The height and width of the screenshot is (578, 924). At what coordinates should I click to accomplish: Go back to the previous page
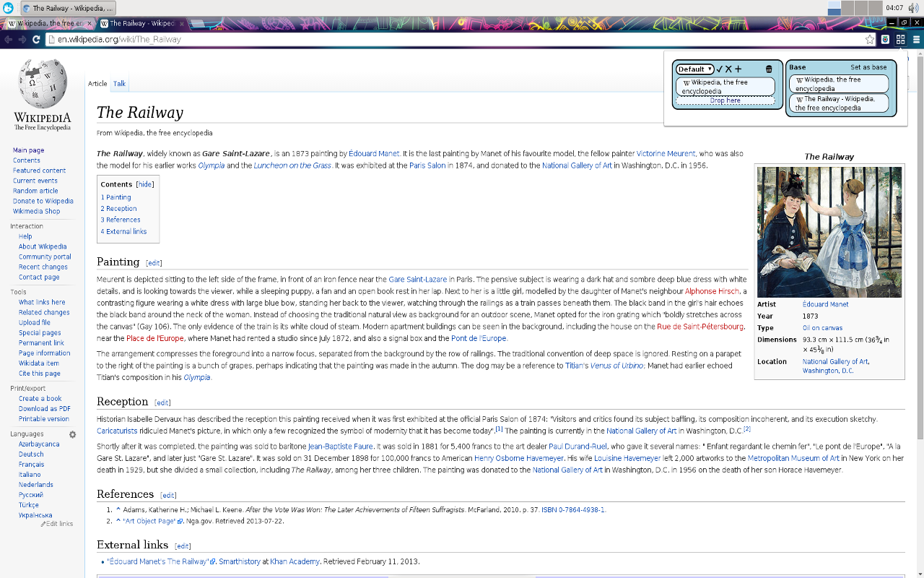tap(8, 40)
